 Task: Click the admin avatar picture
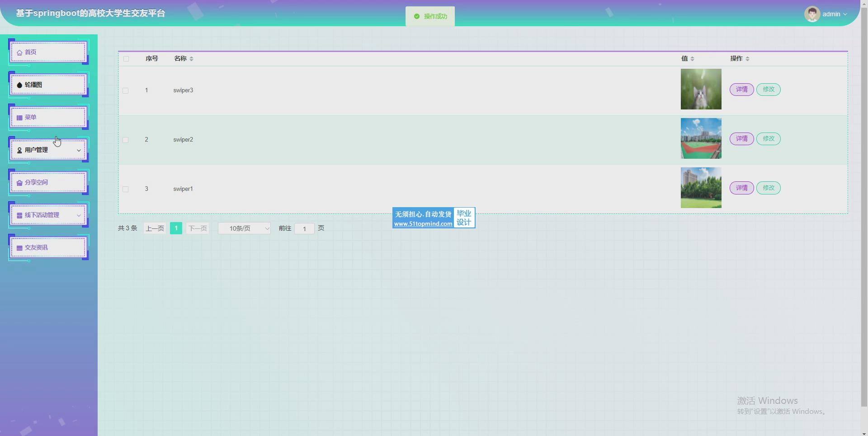(x=812, y=14)
